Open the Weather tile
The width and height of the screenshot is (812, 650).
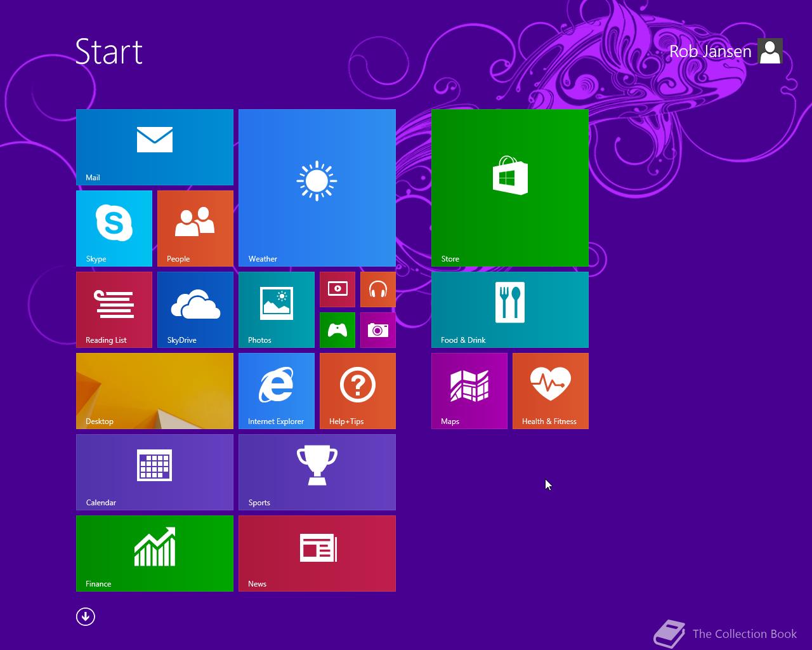pos(317,188)
